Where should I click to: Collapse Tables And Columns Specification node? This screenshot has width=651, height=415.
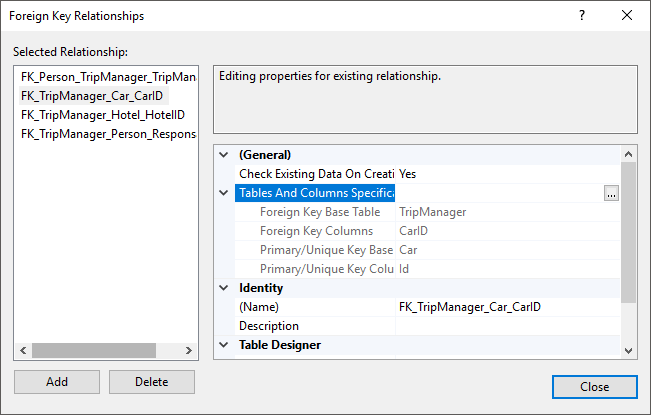coord(224,193)
